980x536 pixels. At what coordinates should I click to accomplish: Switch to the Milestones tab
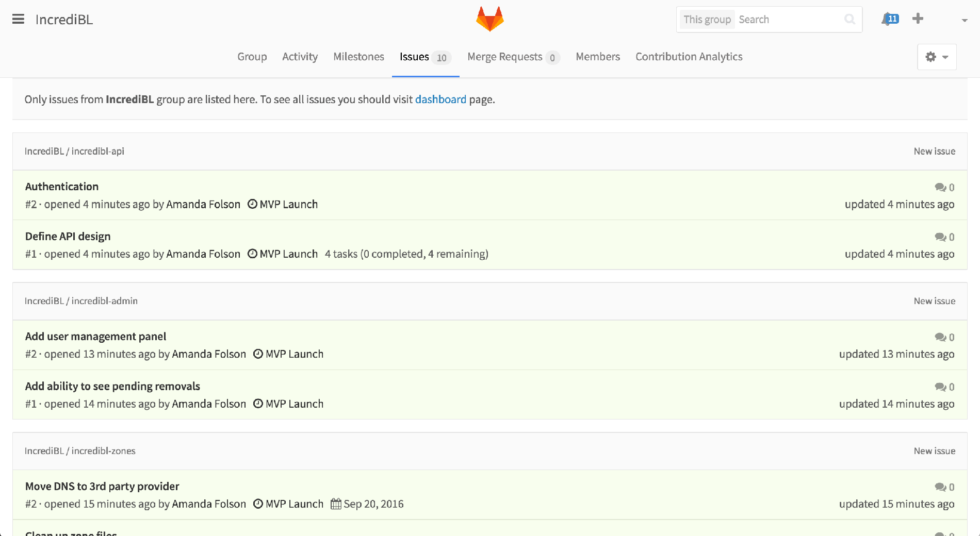(358, 57)
